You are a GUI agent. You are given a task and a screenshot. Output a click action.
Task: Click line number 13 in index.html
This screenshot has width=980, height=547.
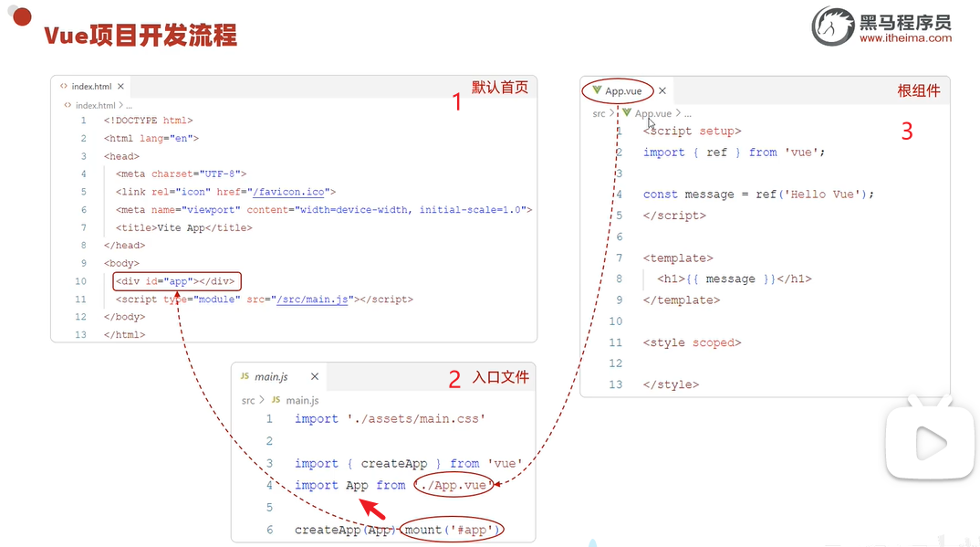(80, 335)
